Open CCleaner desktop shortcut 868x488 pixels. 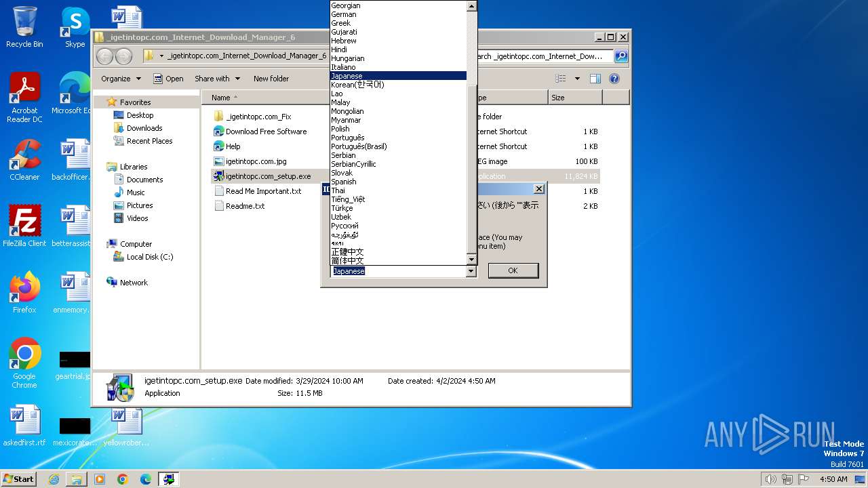coord(24,160)
